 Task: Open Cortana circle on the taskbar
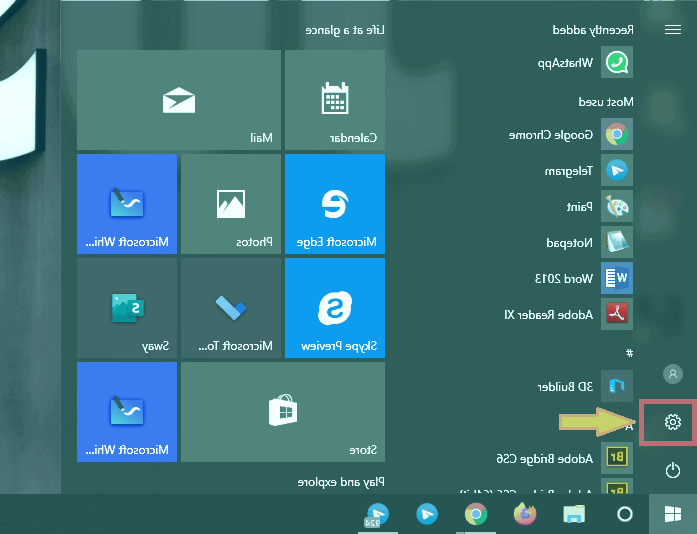[625, 514]
